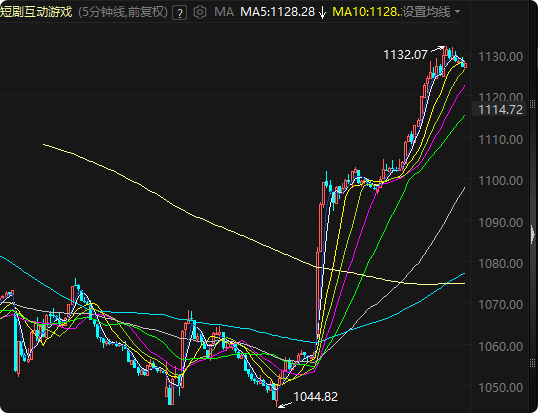Screen dimensions: 538x413
Task: Click 设置均线 moving average settings
Action: (426, 12)
